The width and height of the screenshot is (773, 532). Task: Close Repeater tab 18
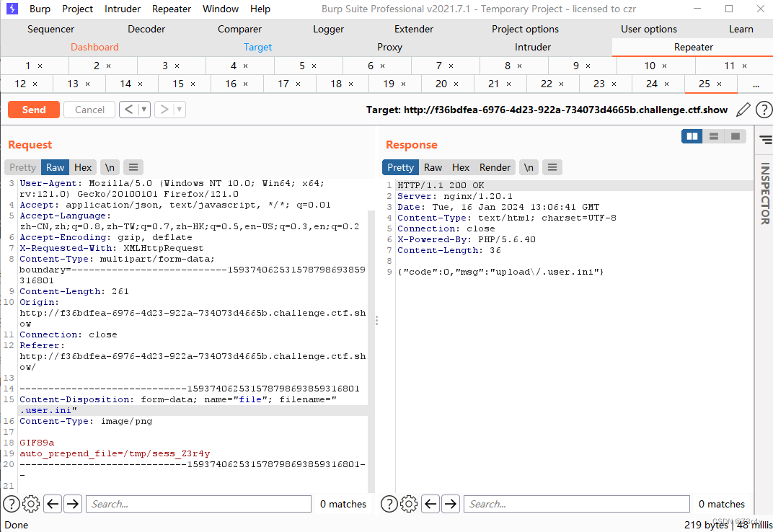tap(351, 84)
